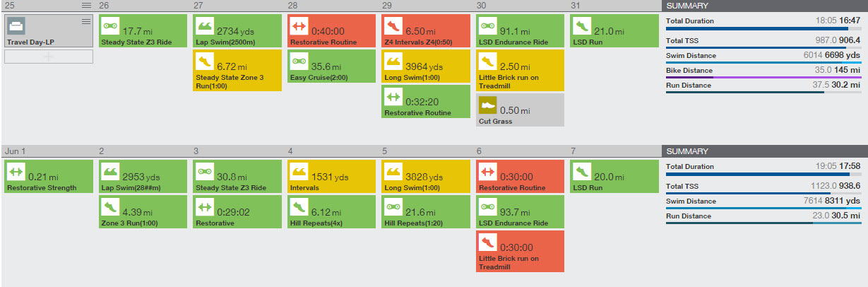Click the strength icon on red Restorative Routine, day 28

[298, 26]
